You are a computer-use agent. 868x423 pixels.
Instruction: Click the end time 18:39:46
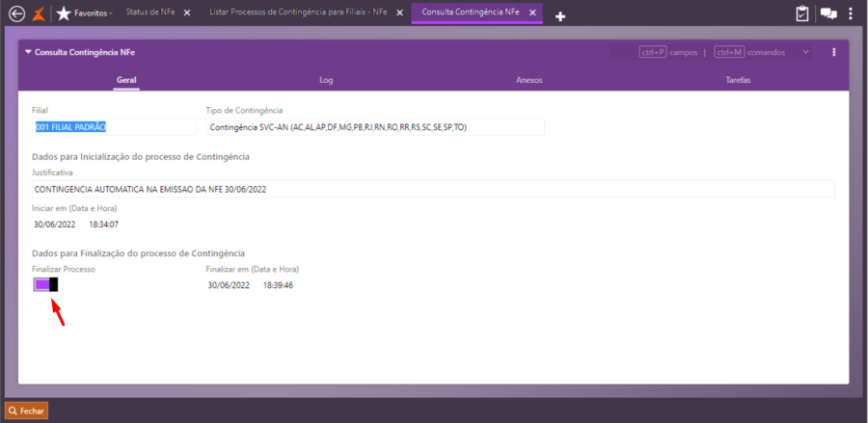click(278, 285)
